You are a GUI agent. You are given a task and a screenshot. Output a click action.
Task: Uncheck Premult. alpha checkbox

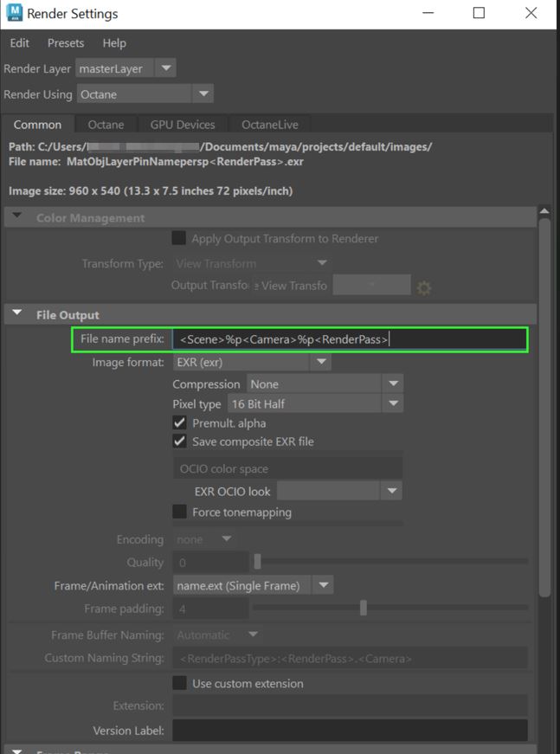(x=179, y=422)
